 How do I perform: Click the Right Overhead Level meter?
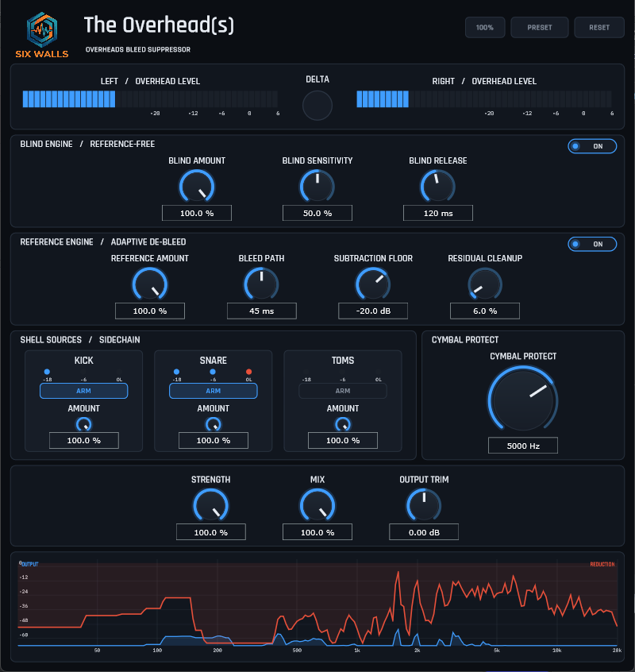click(x=484, y=99)
